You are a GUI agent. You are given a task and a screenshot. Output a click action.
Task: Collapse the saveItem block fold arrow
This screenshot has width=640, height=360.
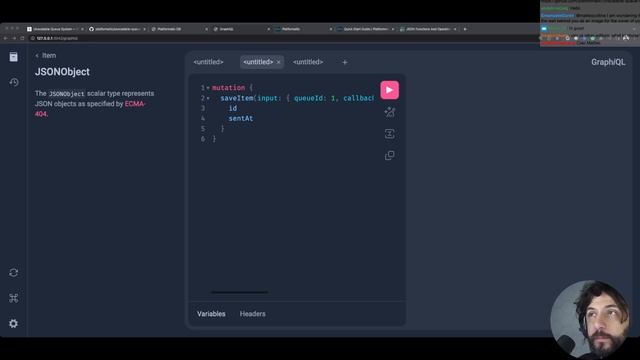[x=208, y=98]
